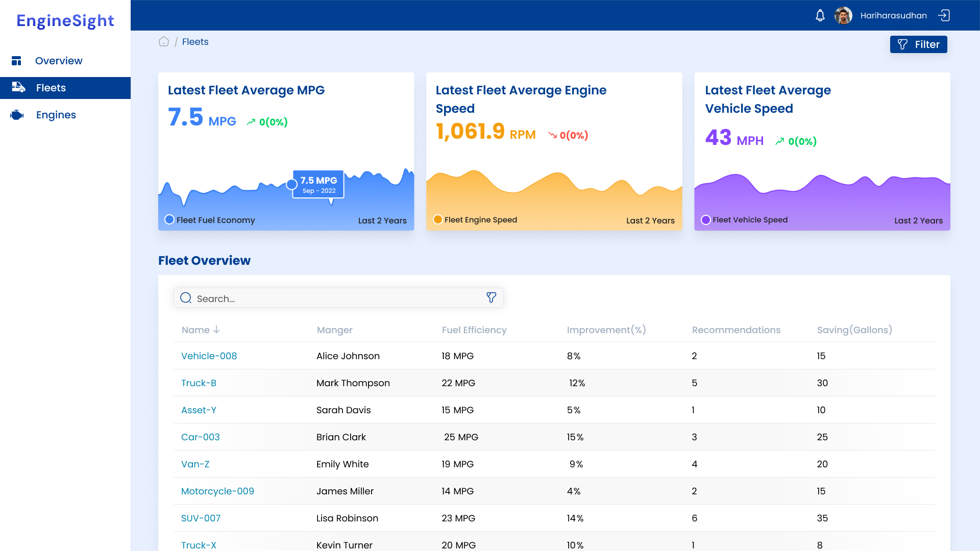Viewport: 980px width, 551px height.
Task: Click the home breadcrumb icon
Action: tap(164, 42)
